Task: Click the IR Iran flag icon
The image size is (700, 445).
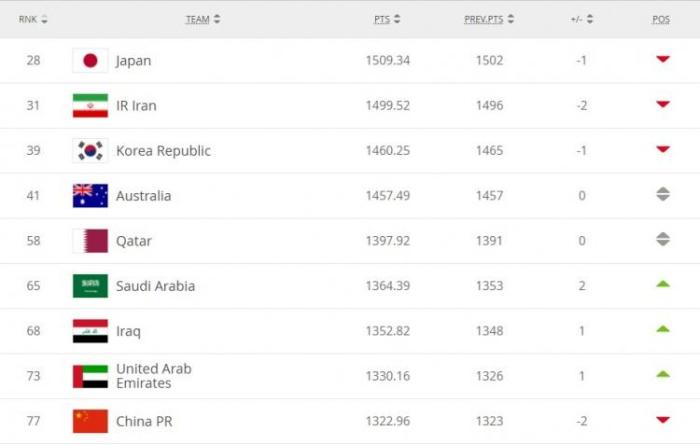Action: coord(90,106)
